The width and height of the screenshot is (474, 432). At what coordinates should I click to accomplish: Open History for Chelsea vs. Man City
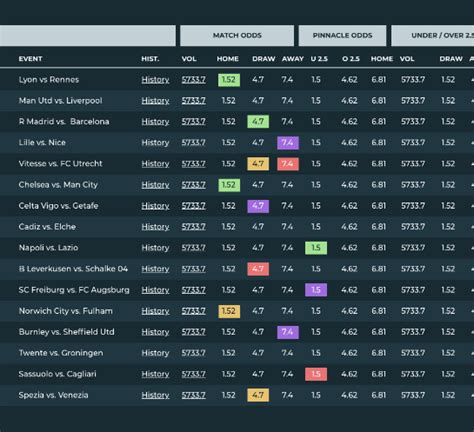pos(155,185)
